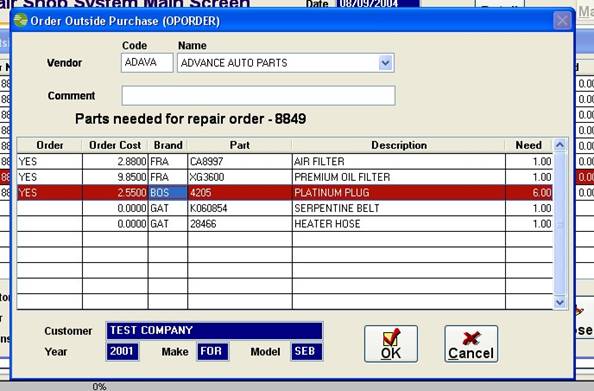Click the Cancel button with red X

(471, 344)
